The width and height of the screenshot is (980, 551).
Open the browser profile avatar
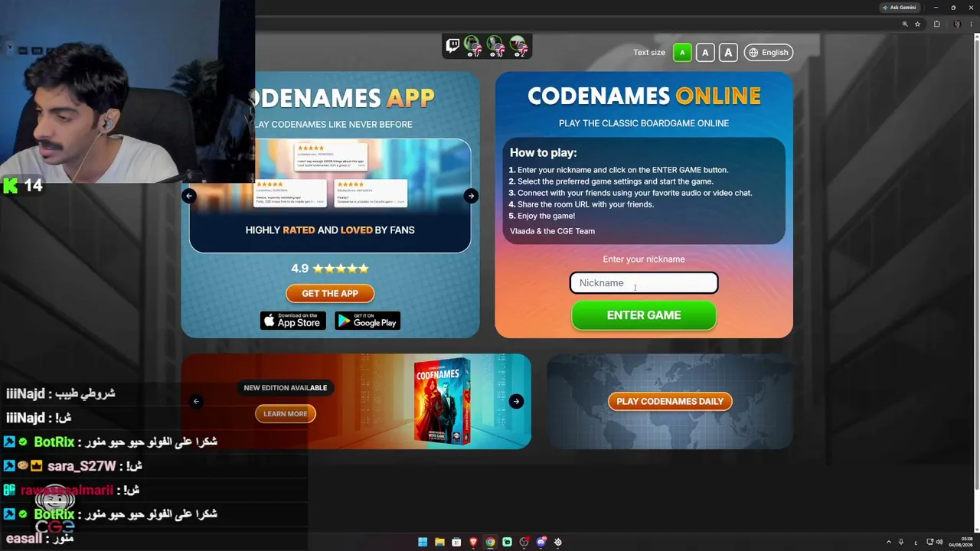pos(957,24)
